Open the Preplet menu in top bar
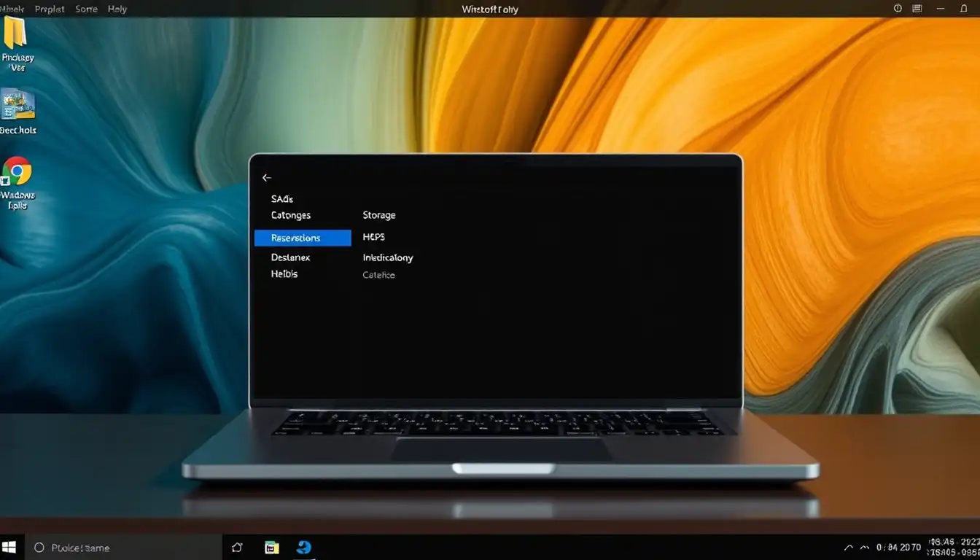 pos(49,9)
